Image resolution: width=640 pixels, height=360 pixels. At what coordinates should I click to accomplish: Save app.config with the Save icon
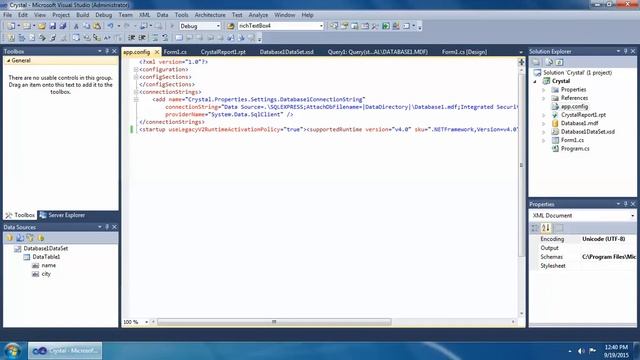pyautogui.click(x=53, y=26)
